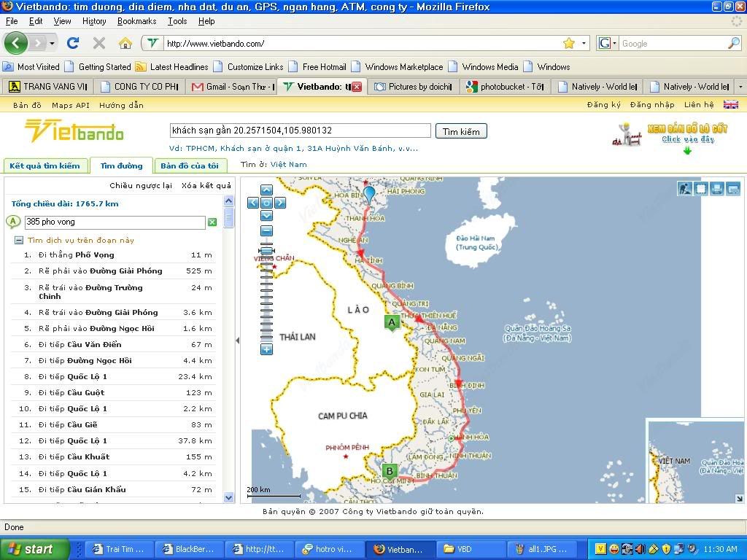The width and height of the screenshot is (747, 560).
Task: Click the Firefox Stop button
Action: [x=99, y=43]
